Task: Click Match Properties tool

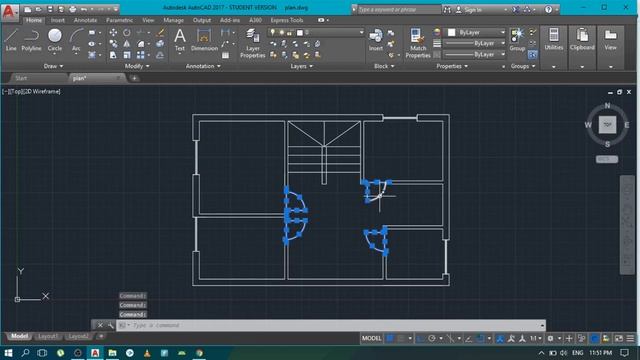Action: click(418, 43)
